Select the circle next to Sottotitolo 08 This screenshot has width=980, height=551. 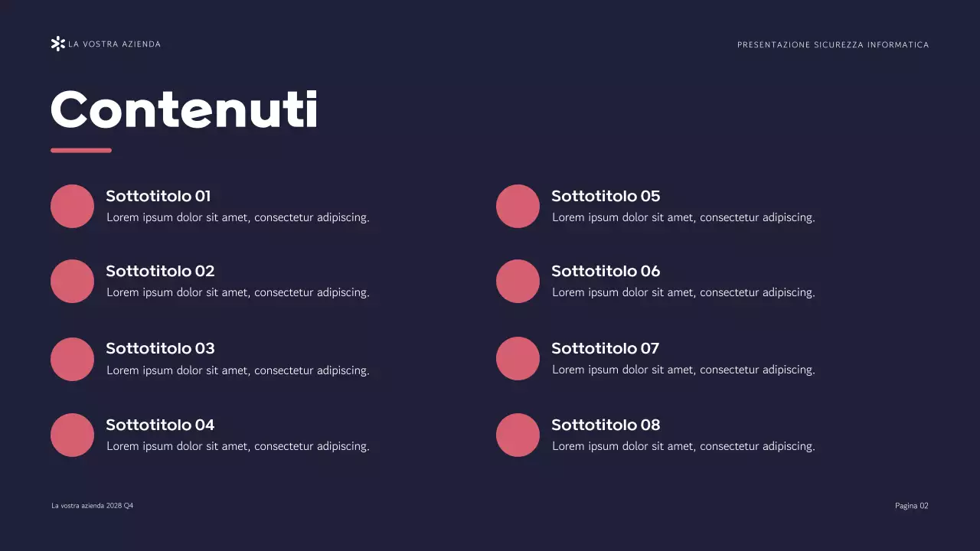518,435
